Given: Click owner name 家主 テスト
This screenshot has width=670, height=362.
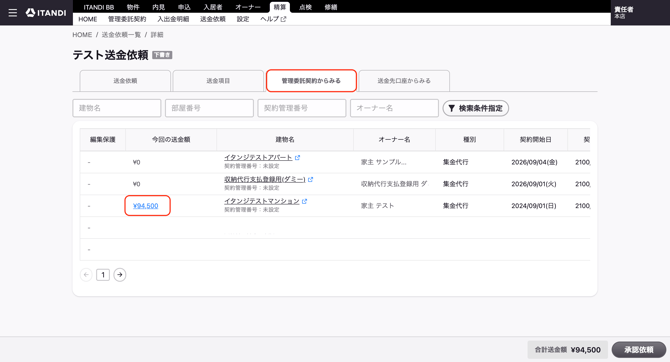Looking at the screenshot, I should click(377, 206).
